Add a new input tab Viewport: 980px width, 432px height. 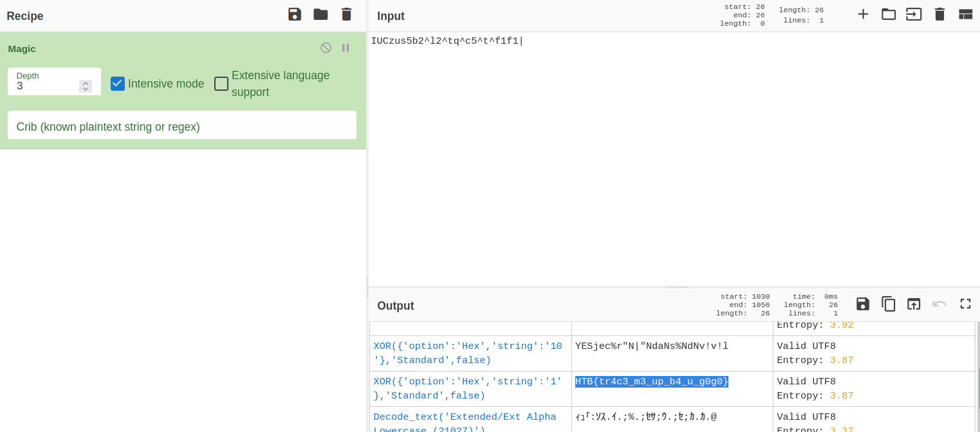click(x=863, y=14)
